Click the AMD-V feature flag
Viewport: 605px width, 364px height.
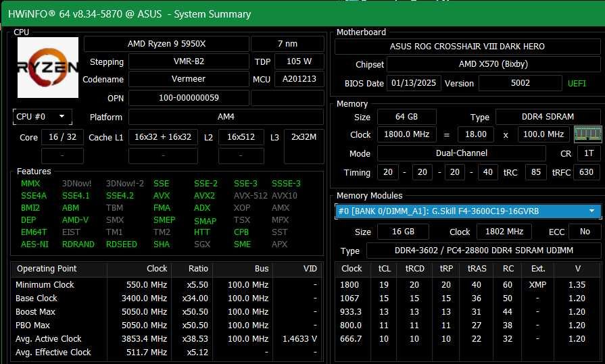click(75, 220)
